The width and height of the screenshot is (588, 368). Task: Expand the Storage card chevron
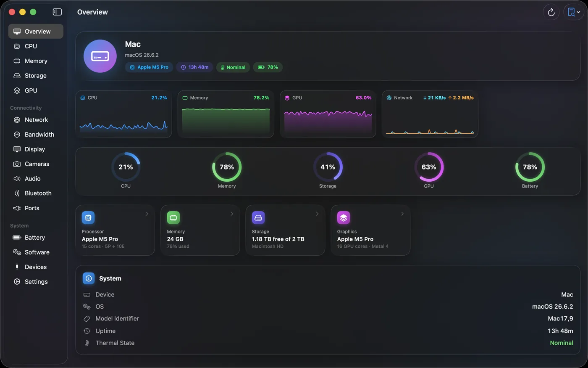tap(317, 214)
